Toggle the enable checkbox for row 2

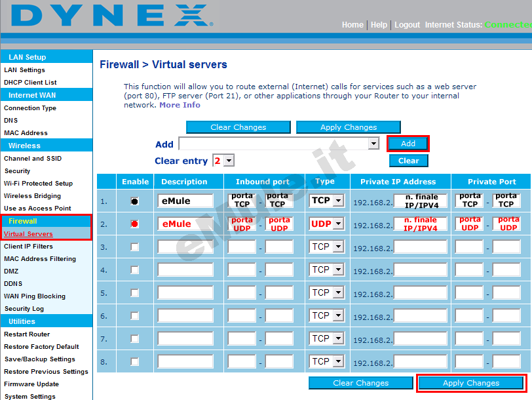click(x=134, y=224)
